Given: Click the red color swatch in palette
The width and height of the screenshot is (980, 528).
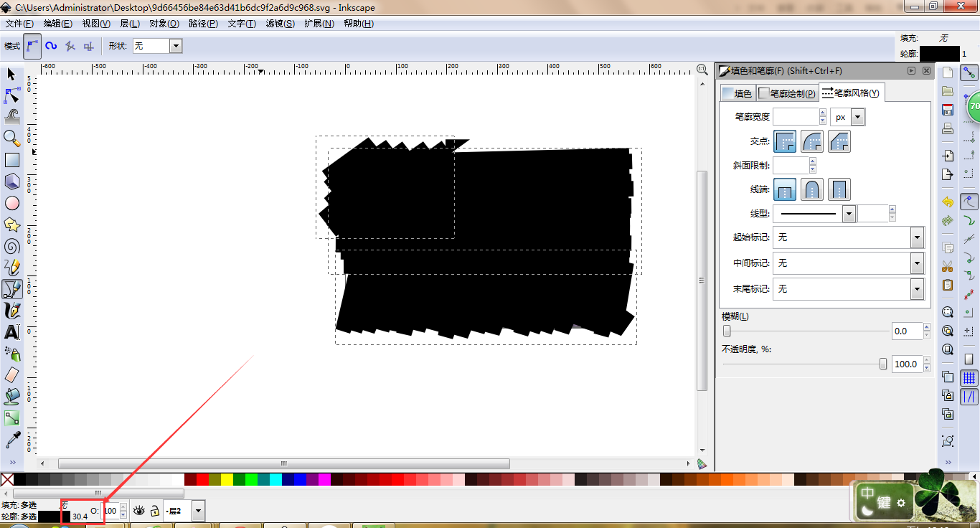Looking at the screenshot, I should tap(202, 479).
